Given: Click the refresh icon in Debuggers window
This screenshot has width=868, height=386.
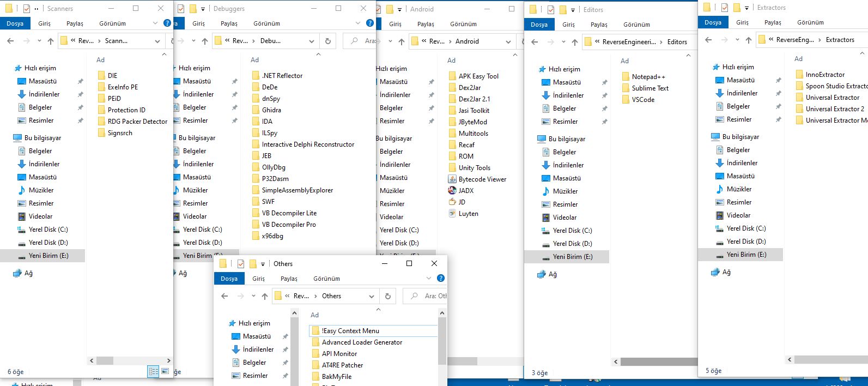Looking at the screenshot, I should (x=328, y=41).
